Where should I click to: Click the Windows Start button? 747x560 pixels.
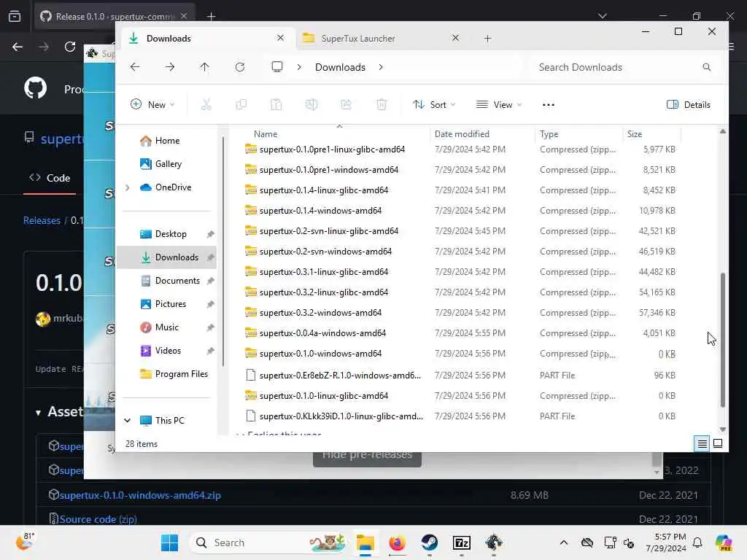pyautogui.click(x=169, y=542)
